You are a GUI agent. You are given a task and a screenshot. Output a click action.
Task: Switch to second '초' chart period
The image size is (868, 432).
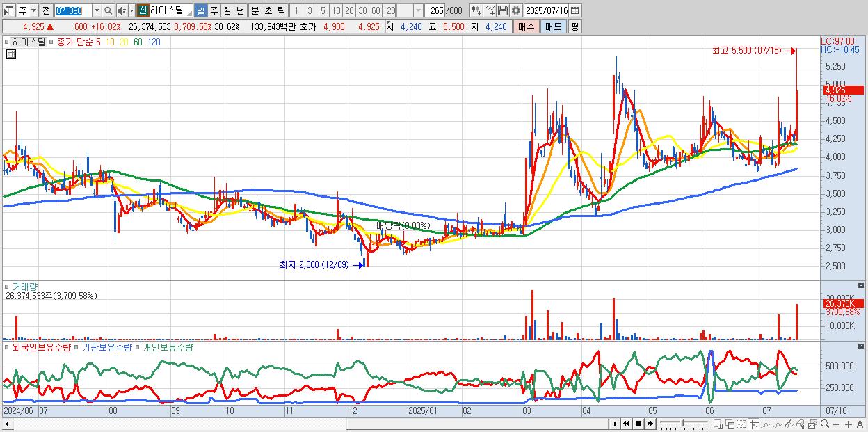[x=267, y=10]
